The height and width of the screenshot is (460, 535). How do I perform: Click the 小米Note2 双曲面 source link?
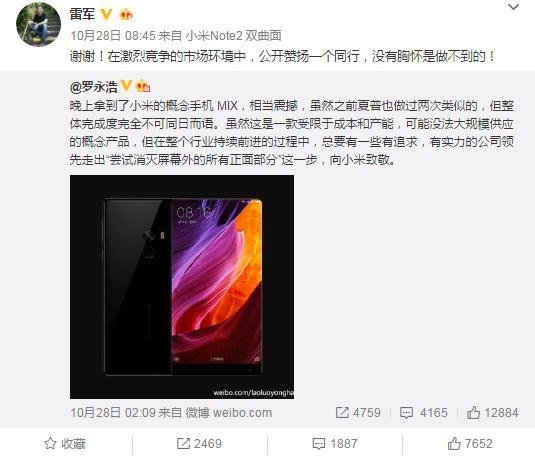(x=234, y=35)
